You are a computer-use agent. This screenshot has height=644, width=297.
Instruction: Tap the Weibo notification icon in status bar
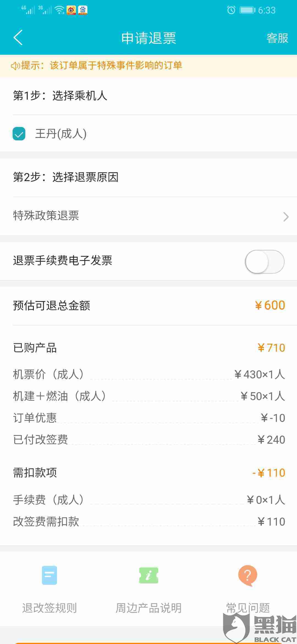71,10
